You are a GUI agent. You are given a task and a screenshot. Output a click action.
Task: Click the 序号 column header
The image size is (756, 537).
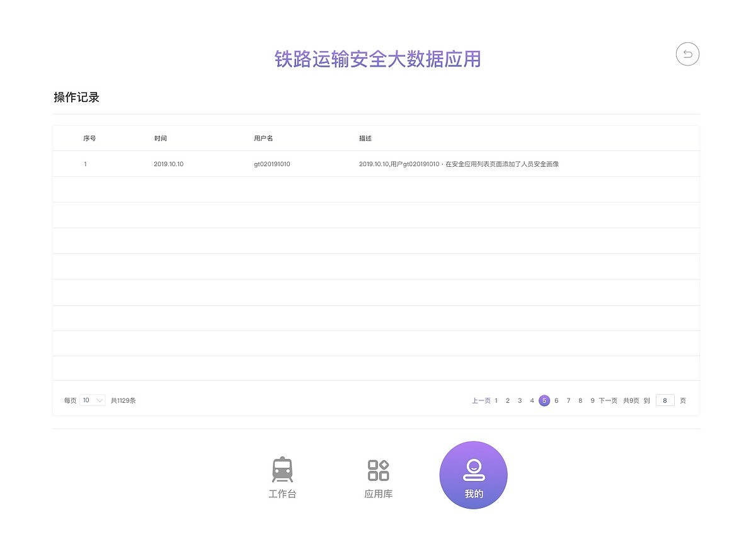[x=89, y=138]
